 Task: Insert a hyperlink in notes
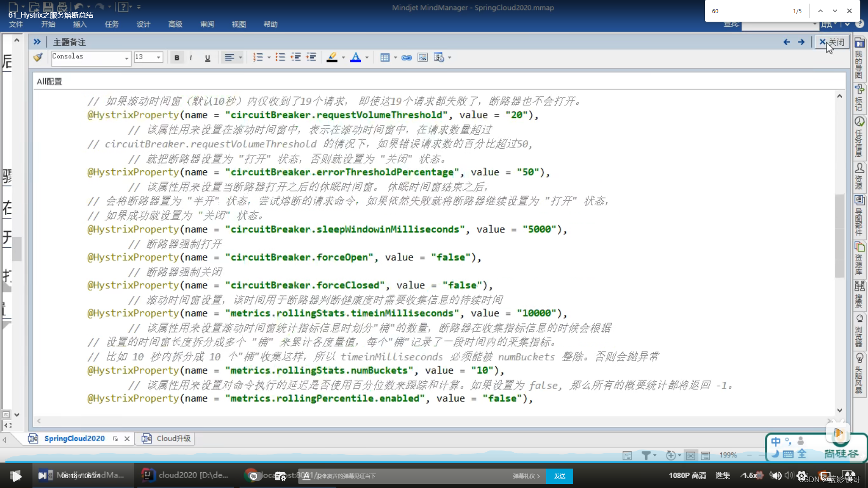pos(406,57)
